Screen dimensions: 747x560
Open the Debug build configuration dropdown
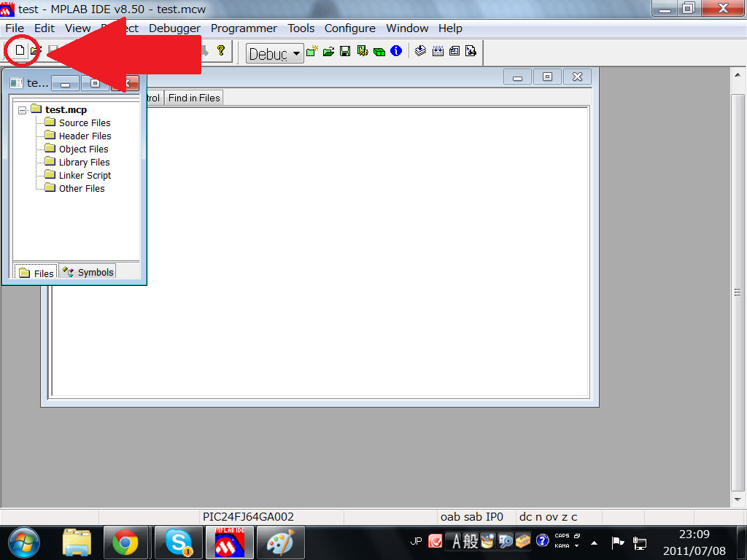tap(296, 53)
